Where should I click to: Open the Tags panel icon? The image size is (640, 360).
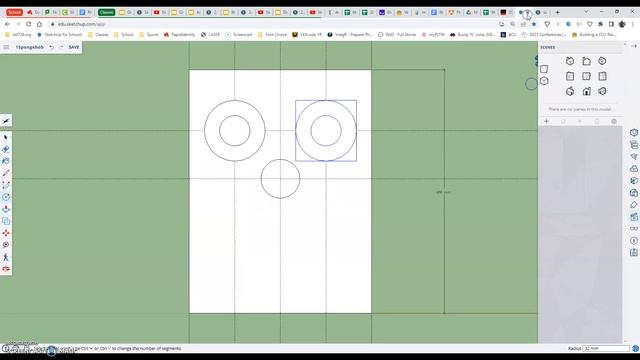(633, 205)
